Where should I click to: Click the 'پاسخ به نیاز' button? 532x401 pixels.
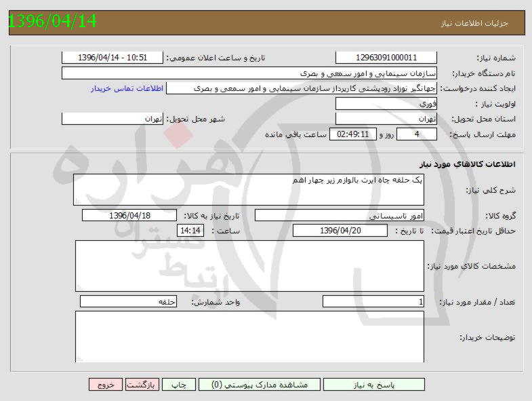pos(373,385)
